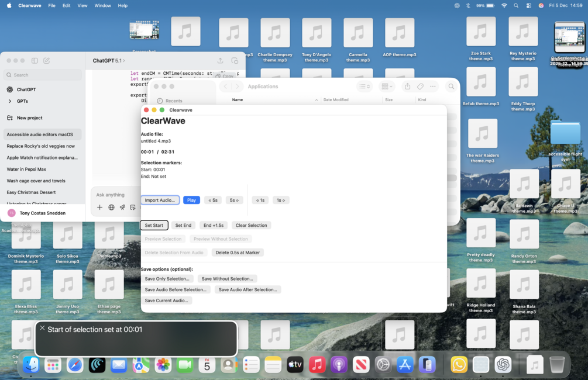Open Control Center in menu bar
This screenshot has height=380, width=588.
pyautogui.click(x=529, y=6)
